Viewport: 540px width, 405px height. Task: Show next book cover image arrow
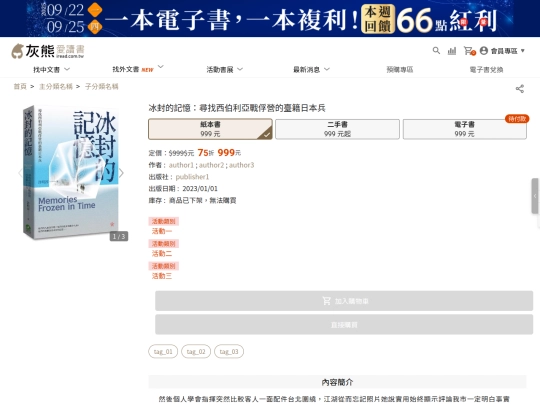pos(121,173)
